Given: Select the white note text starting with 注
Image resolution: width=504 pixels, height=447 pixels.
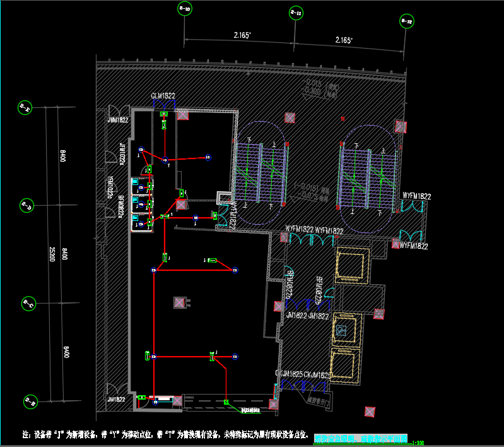Looking at the screenshot, I should pyautogui.click(x=165, y=436).
